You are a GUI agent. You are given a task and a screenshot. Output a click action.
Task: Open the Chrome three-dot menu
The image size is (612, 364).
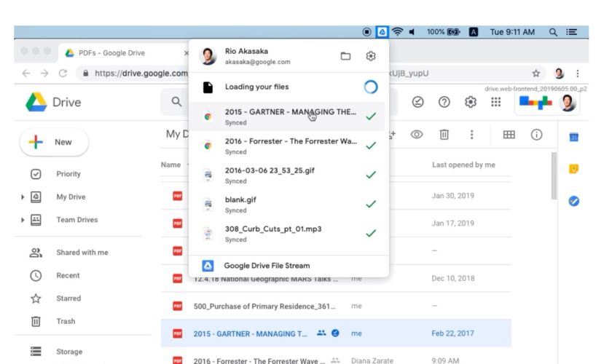coord(578,74)
